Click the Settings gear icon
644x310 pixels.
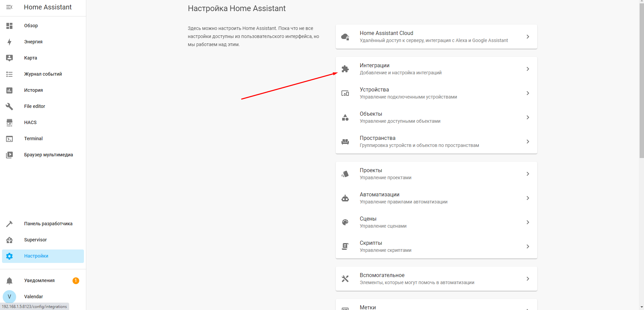click(x=9, y=256)
